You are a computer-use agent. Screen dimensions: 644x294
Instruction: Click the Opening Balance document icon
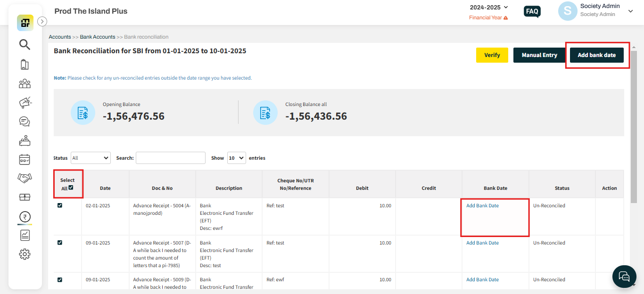[x=83, y=113]
